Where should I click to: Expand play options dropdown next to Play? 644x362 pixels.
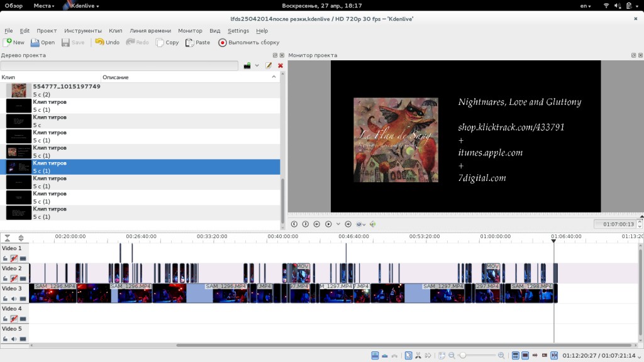coord(338,224)
